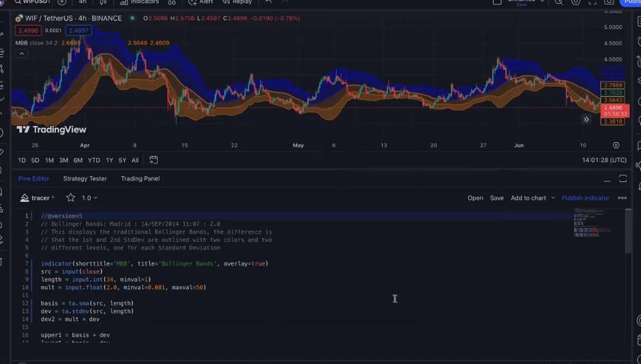This screenshot has height=364, width=641.
Task: Open the Pine Editor more options menu
Action: [x=622, y=198]
